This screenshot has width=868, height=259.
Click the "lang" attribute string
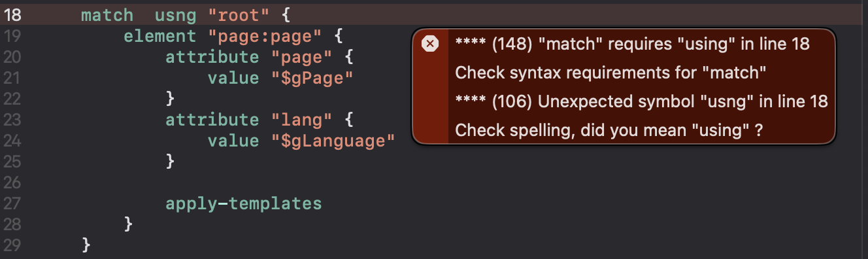click(301, 120)
